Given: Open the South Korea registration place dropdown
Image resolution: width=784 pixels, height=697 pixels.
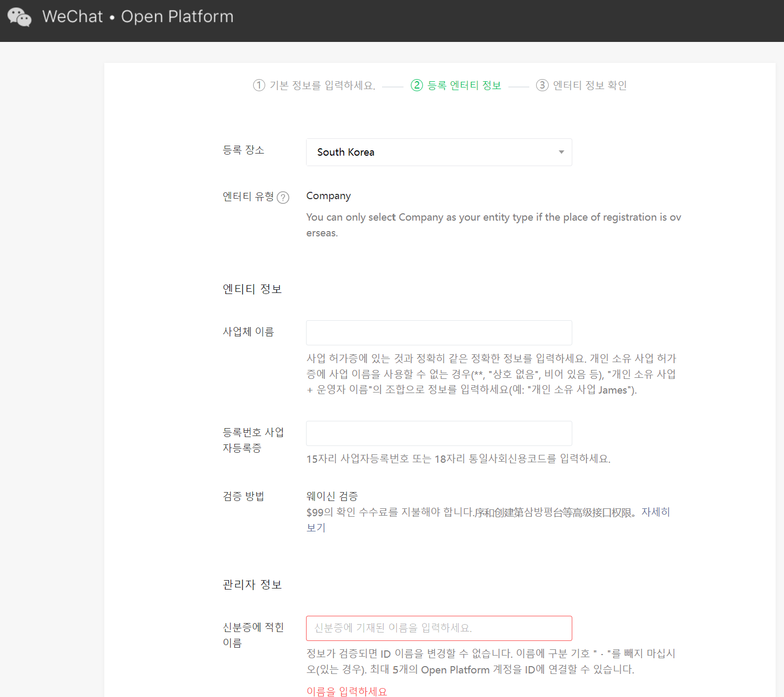Looking at the screenshot, I should (439, 152).
